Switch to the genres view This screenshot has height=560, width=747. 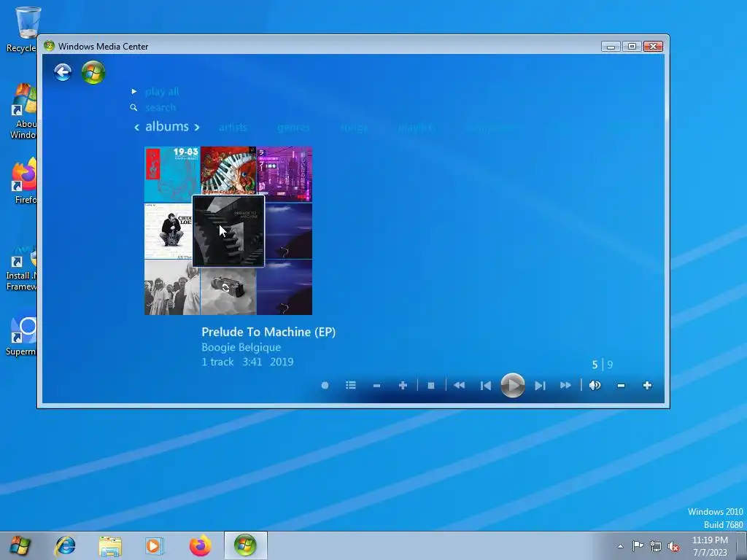pos(293,127)
